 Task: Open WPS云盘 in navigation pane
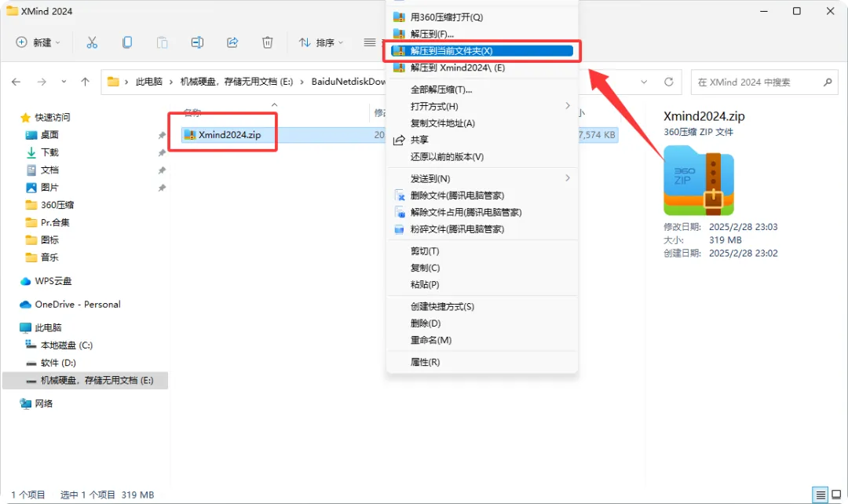(46, 281)
